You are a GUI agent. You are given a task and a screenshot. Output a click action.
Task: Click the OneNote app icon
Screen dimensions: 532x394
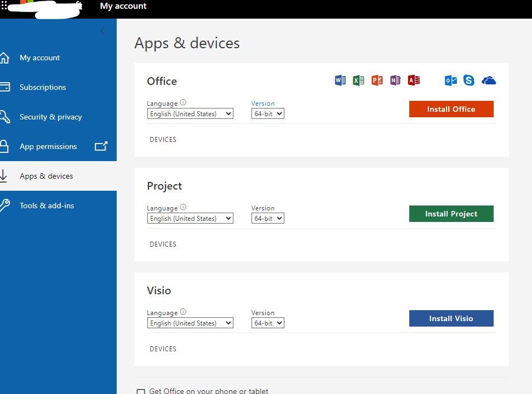pyautogui.click(x=395, y=81)
